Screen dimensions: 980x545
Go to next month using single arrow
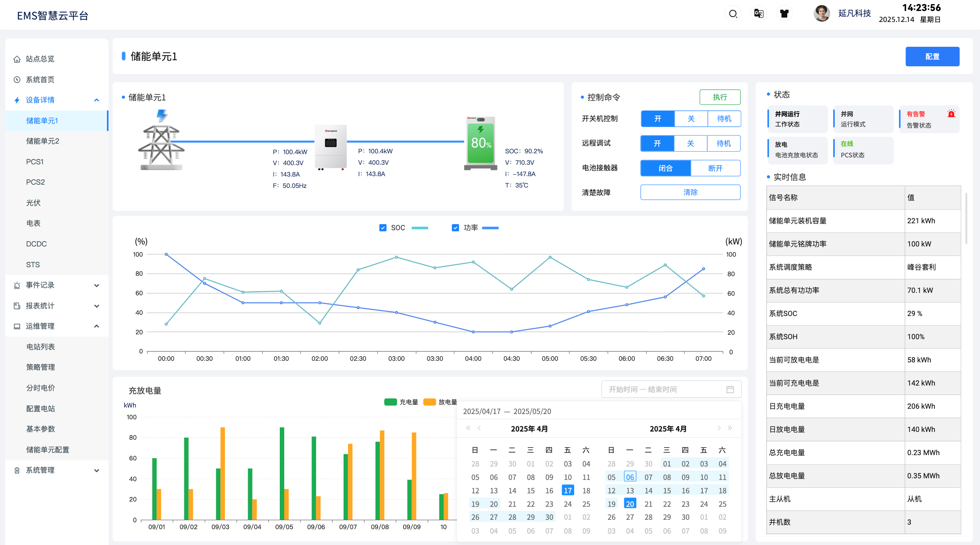click(719, 428)
